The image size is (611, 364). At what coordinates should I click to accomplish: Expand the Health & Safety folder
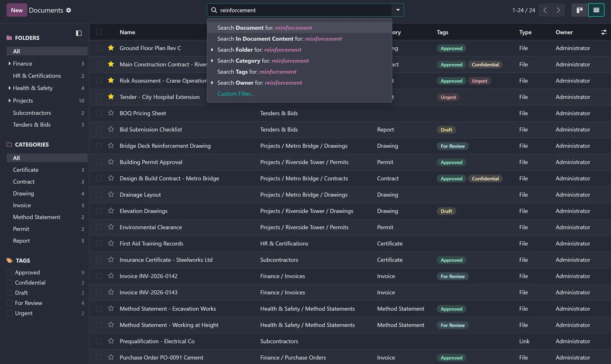(10, 88)
